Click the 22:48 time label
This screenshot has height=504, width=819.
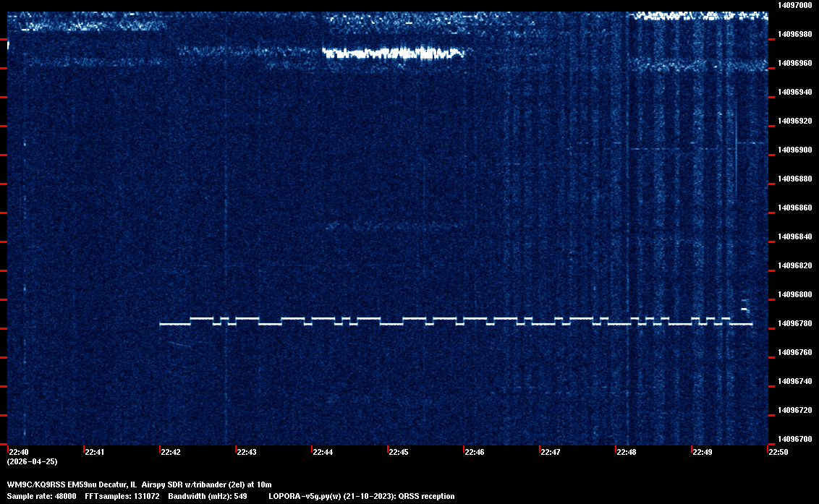coord(627,453)
